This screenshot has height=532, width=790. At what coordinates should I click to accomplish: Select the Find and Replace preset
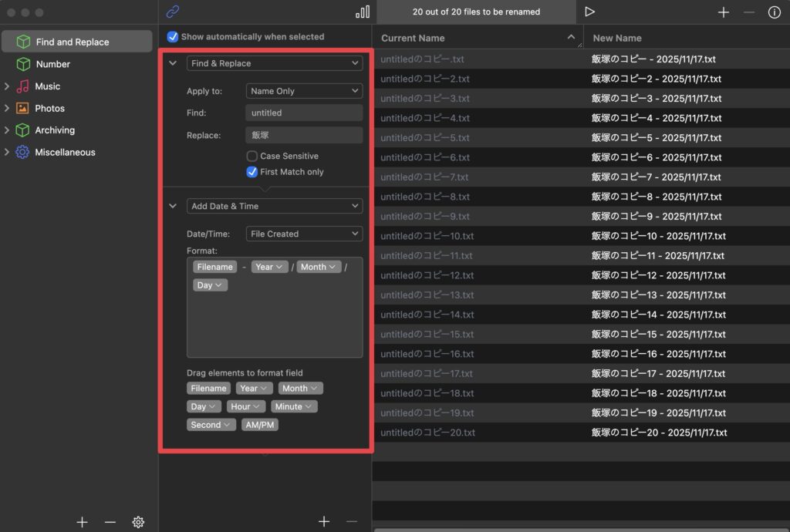(x=73, y=42)
